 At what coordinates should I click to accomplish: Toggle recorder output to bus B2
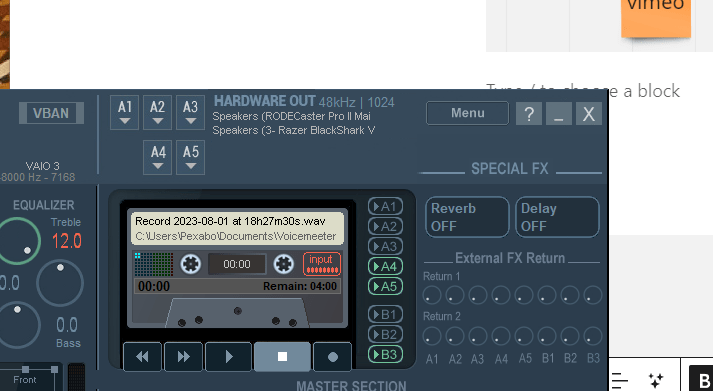(385, 334)
